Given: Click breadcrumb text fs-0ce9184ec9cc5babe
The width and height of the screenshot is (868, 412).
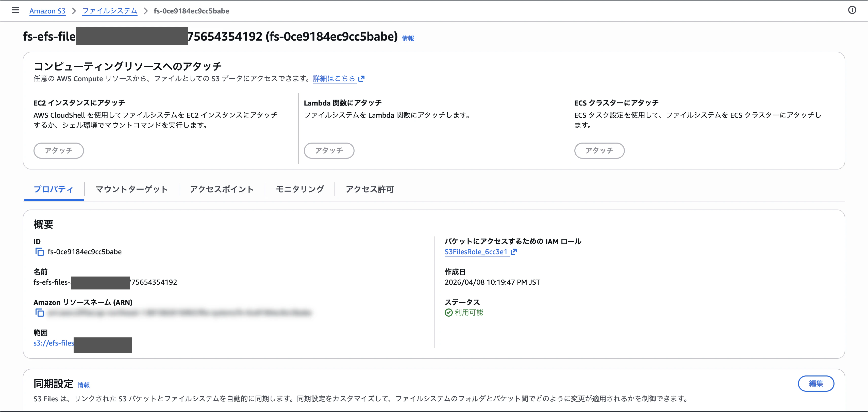Looking at the screenshot, I should (191, 11).
